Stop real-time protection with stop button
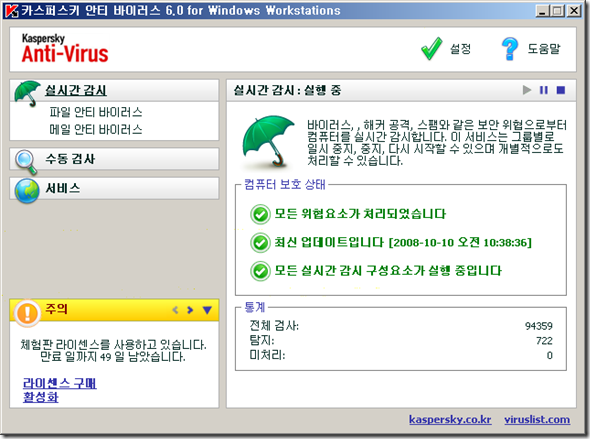Image resolution: width=590 pixels, height=439 pixels. 561,90
